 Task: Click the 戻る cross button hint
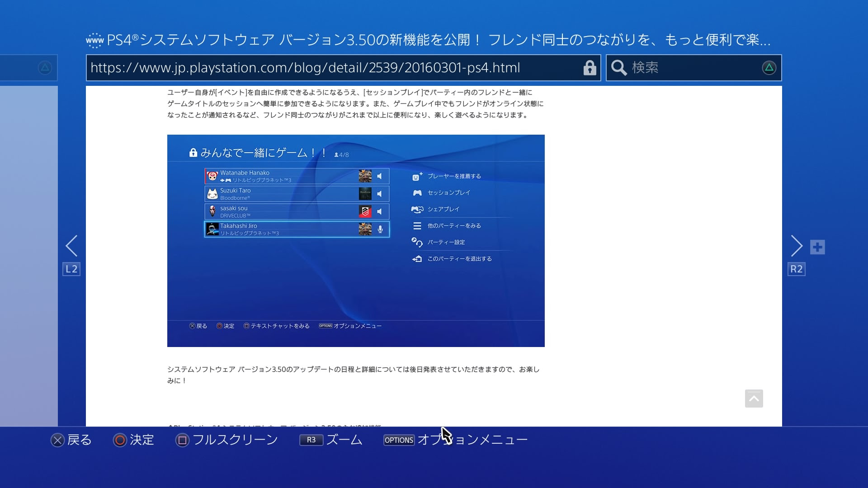[x=71, y=440]
